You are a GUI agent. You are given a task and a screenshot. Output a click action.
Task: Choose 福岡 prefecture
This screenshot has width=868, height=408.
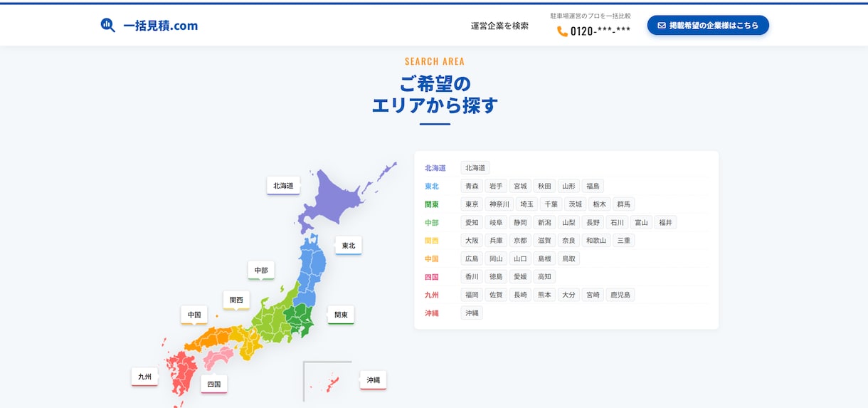click(x=472, y=294)
